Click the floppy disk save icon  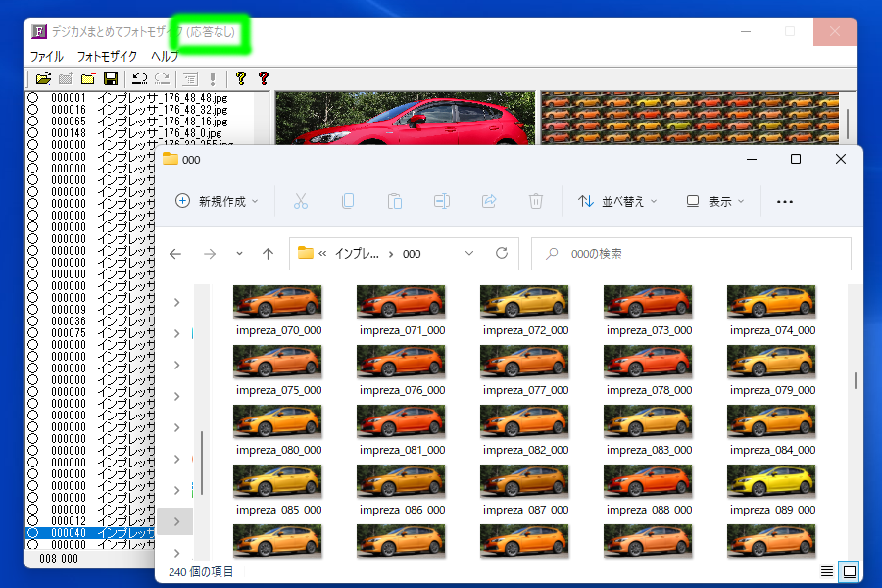pyautogui.click(x=111, y=78)
